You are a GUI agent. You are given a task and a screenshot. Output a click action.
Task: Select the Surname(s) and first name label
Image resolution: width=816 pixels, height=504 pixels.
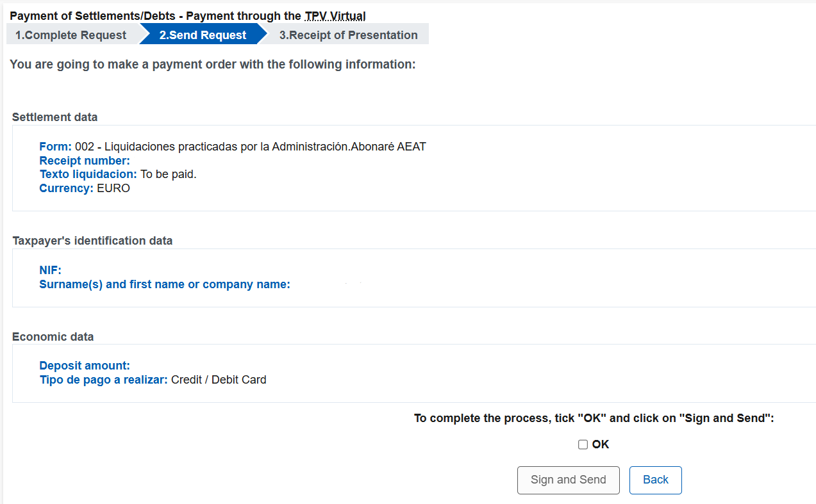165,284
